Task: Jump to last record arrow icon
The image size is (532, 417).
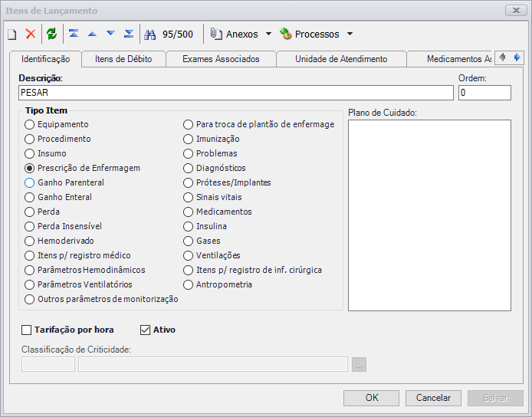Action: tap(129, 34)
